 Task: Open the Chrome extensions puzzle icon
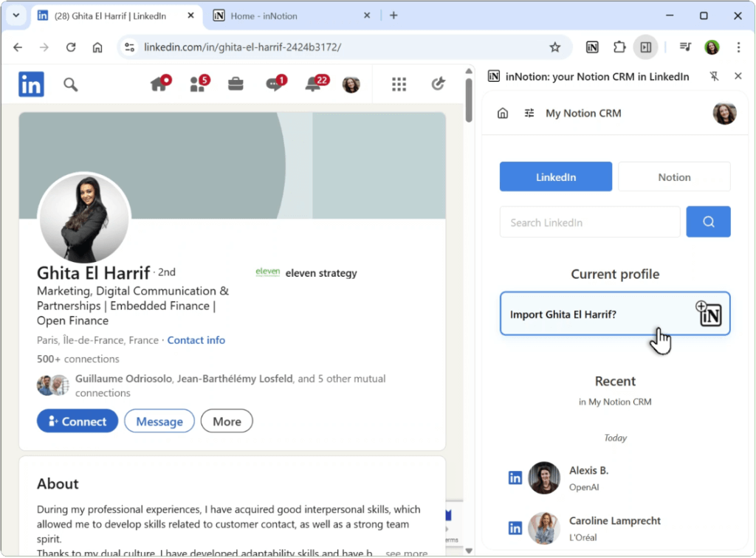[619, 47]
